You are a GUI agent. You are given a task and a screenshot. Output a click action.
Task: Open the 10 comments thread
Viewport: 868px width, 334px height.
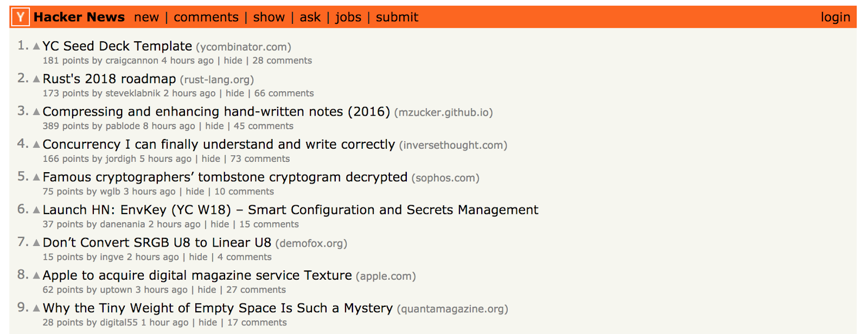click(244, 192)
